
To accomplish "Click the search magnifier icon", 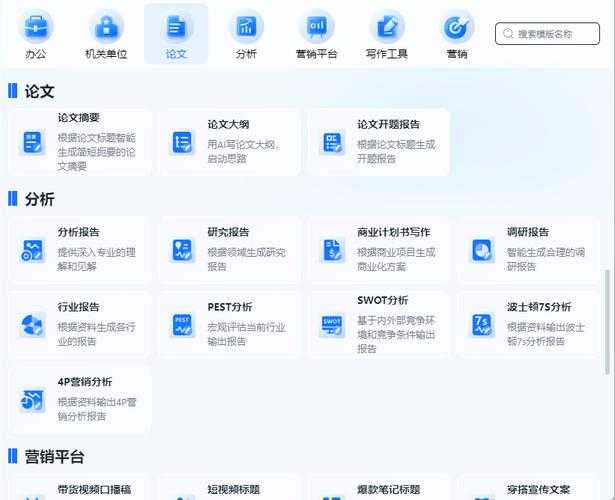I will coord(508,34).
